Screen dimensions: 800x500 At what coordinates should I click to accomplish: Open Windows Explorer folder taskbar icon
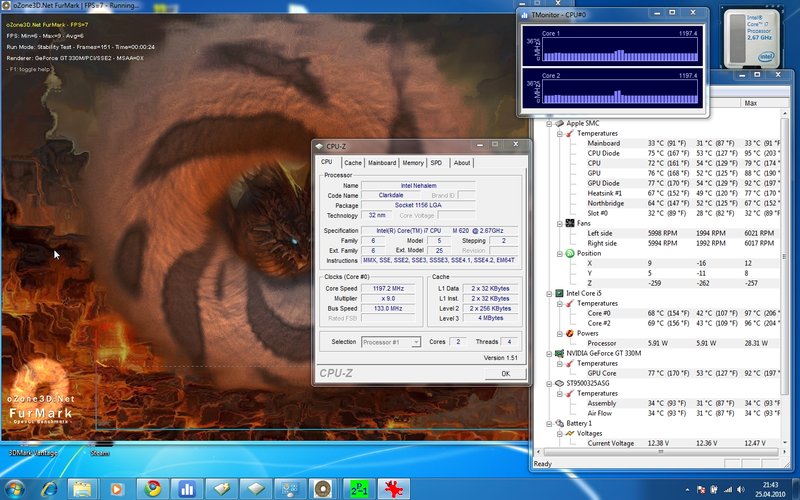pos(82,489)
